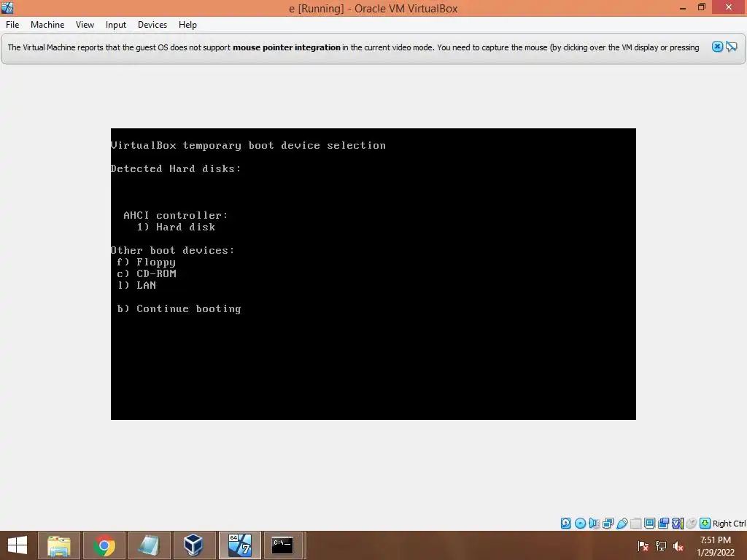Click the VirtualBox icon in the title bar
This screenshot has width=747, height=560.
coord(7,7)
